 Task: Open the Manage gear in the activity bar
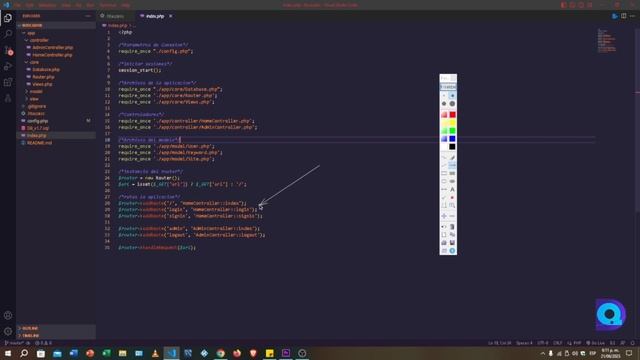[x=8, y=331]
